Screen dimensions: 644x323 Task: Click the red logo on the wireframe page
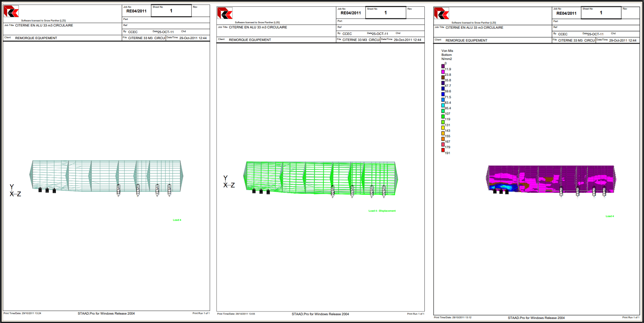11,11
